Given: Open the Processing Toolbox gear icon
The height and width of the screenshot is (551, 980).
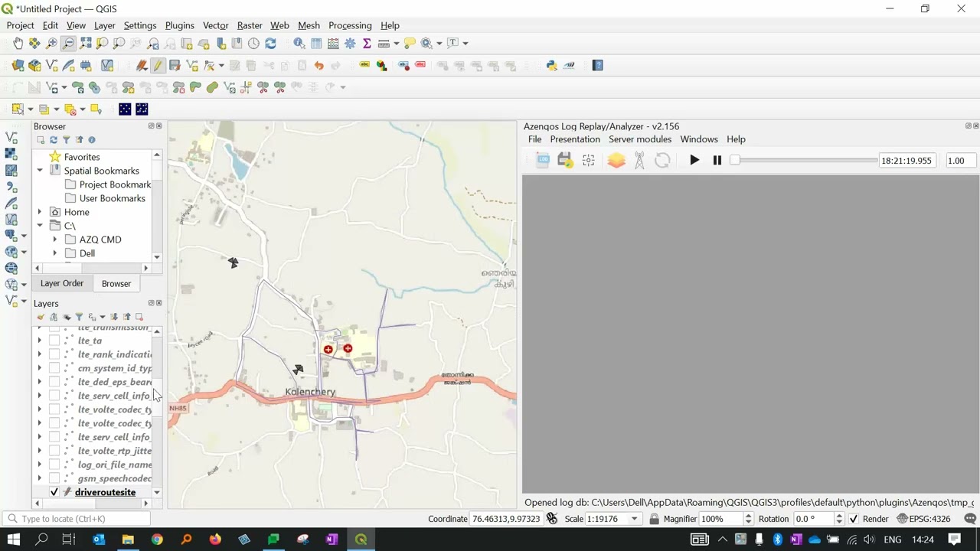Looking at the screenshot, I should coord(350,44).
